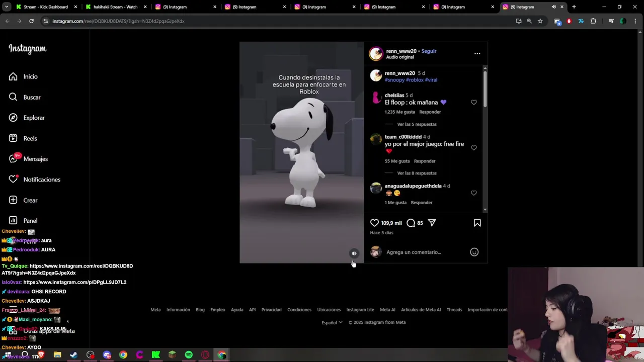Screen dimensions: 644x362
Task: Save the reel with the bookmark icon
Action: (x=477, y=223)
